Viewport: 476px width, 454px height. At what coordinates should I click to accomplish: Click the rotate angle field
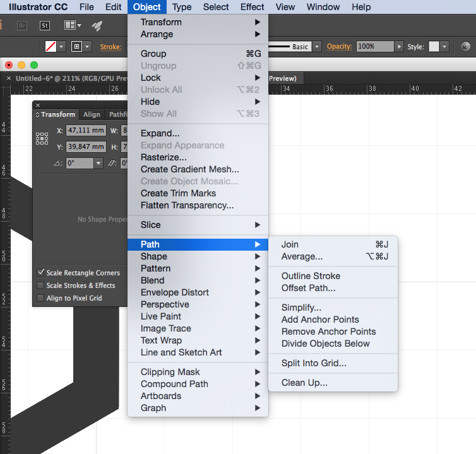(80, 163)
